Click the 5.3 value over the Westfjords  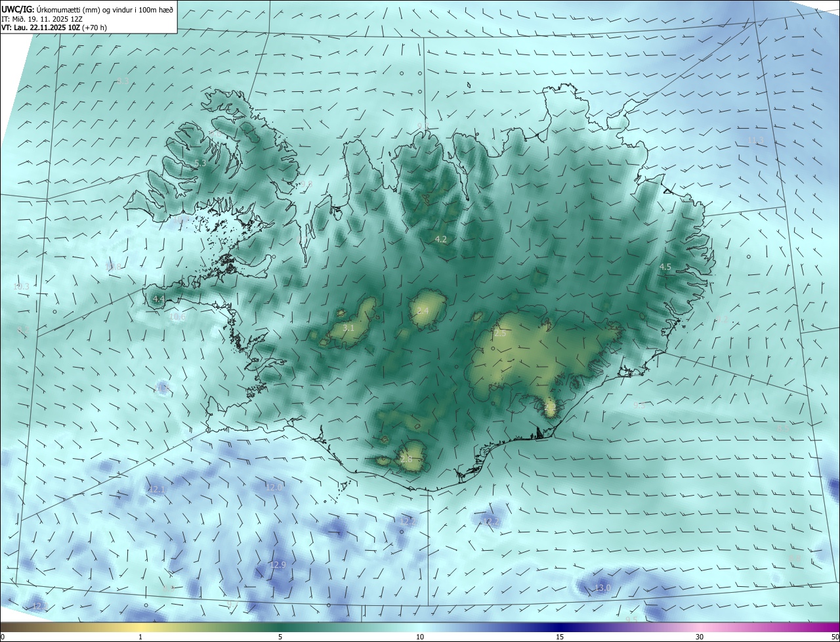point(200,163)
